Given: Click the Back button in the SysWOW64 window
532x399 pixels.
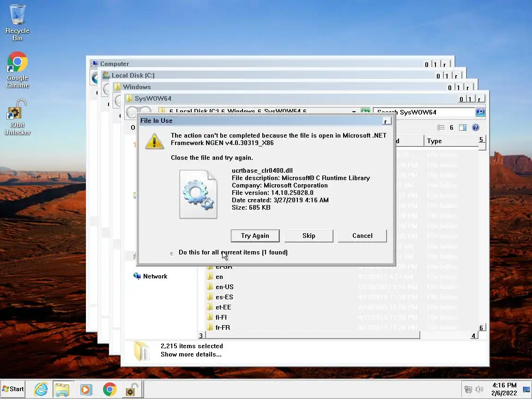Looking at the screenshot, I should tap(133, 112).
